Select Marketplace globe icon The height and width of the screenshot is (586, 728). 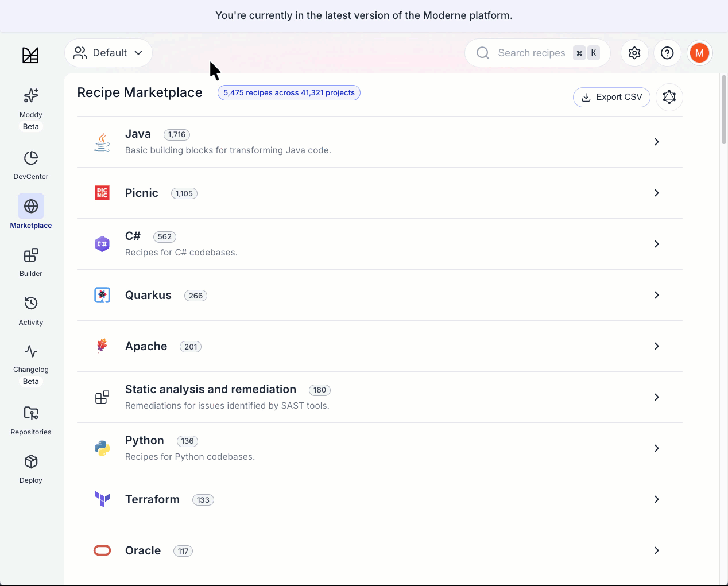tap(31, 206)
